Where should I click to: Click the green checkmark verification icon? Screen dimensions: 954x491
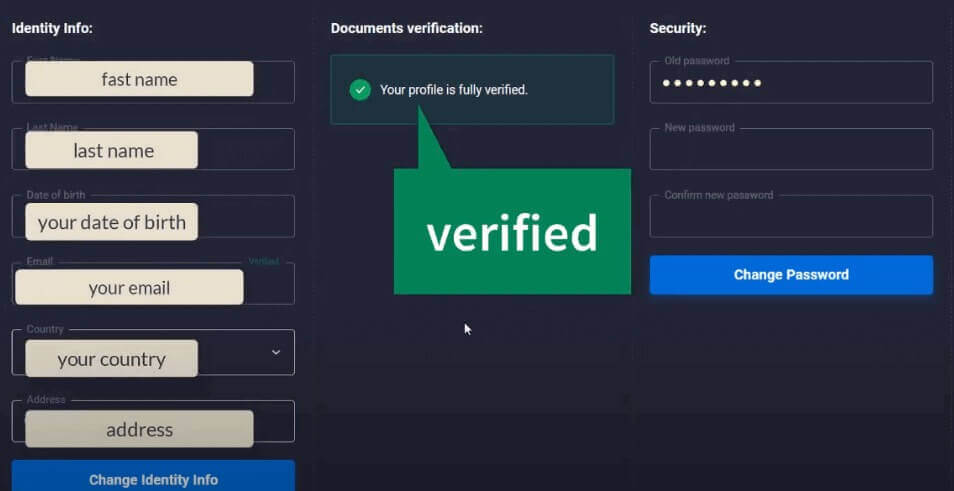click(x=360, y=90)
